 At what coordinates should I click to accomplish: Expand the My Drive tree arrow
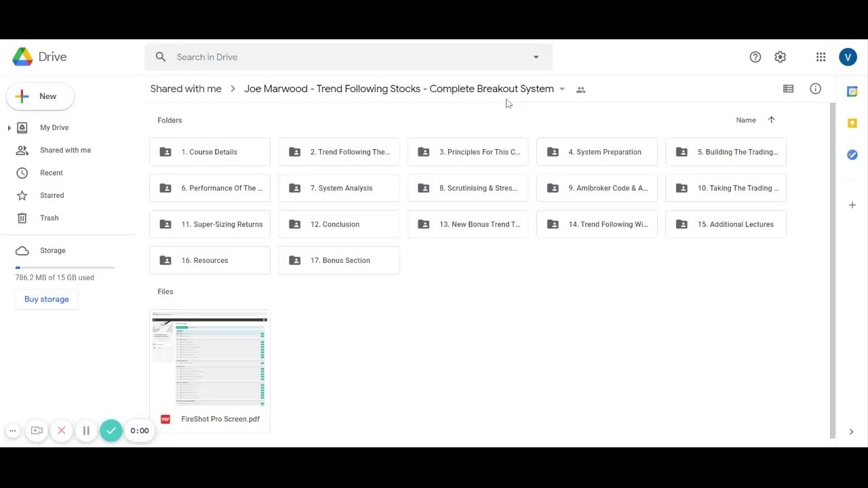tap(9, 127)
